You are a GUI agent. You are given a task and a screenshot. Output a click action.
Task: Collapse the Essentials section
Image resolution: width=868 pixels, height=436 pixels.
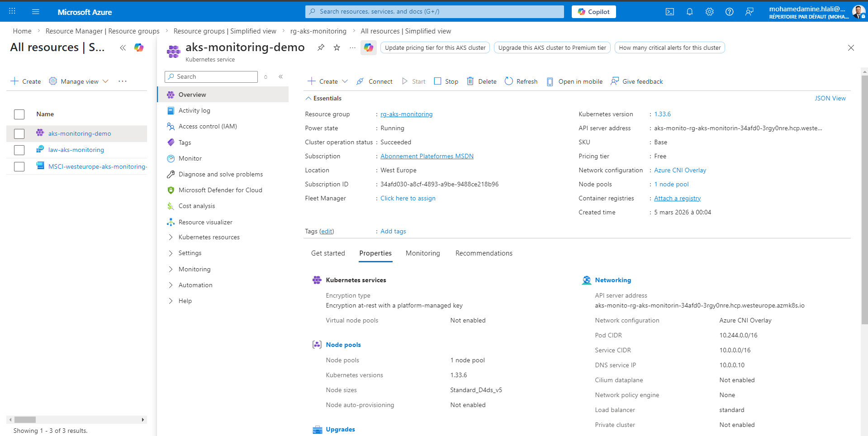(323, 98)
